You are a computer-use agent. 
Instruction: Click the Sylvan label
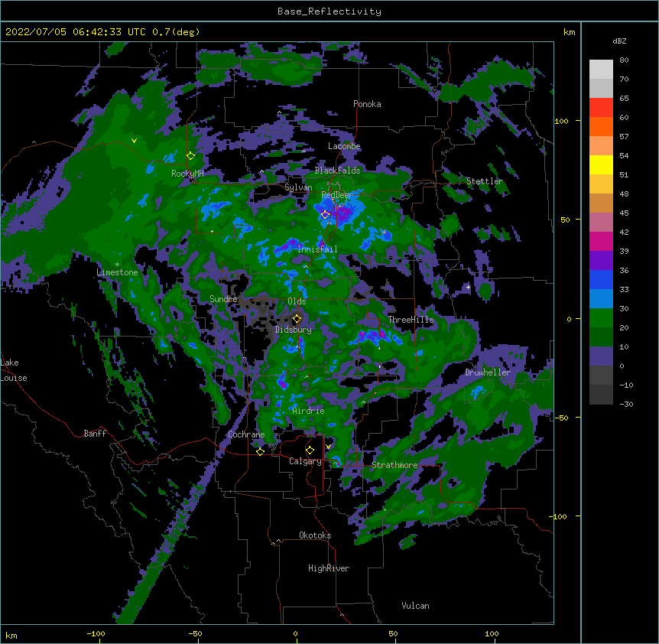click(x=298, y=187)
